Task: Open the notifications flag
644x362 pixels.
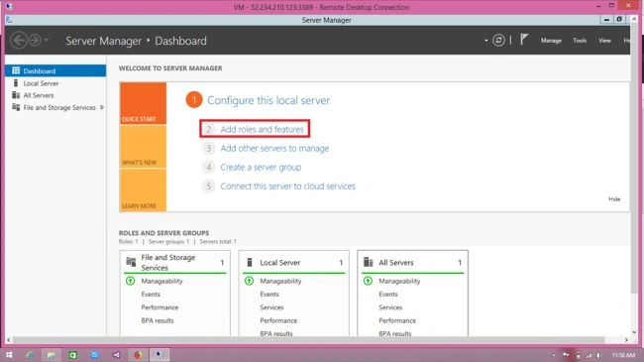Action: [524, 40]
